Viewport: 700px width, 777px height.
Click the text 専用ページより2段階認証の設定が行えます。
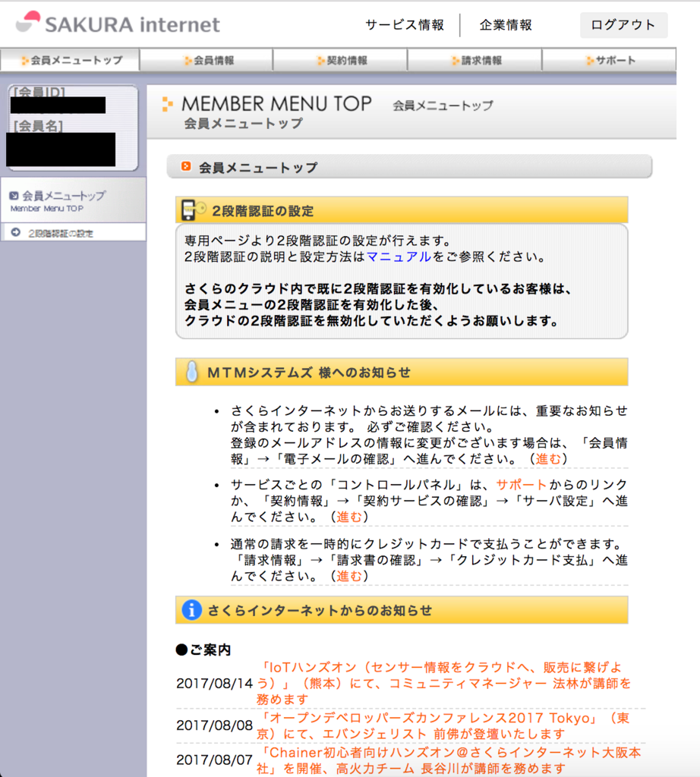pyautogui.click(x=318, y=241)
